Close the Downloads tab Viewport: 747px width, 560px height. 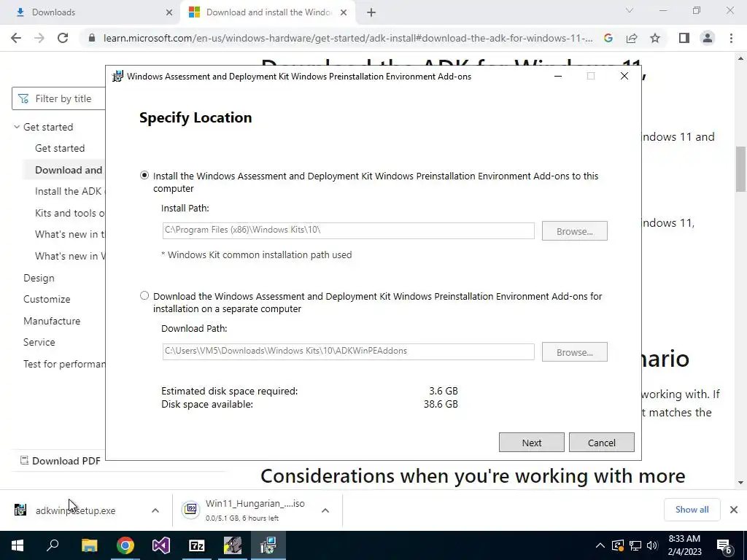tap(169, 12)
